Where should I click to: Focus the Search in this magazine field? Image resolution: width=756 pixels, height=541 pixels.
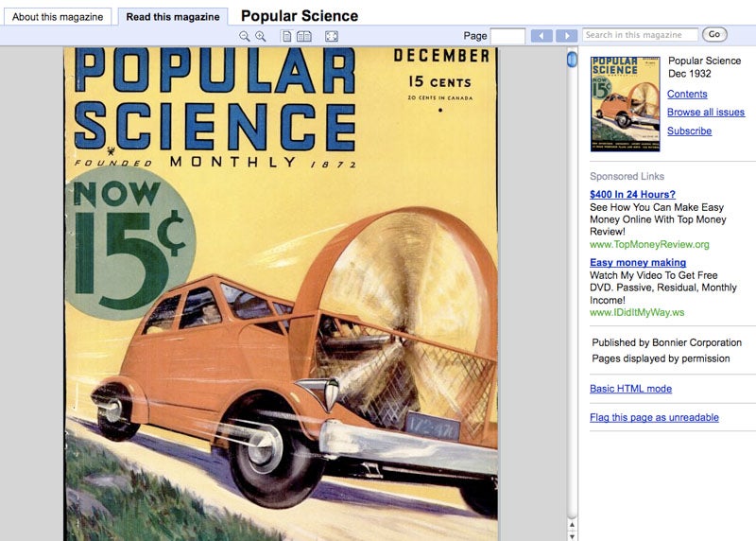click(x=640, y=35)
